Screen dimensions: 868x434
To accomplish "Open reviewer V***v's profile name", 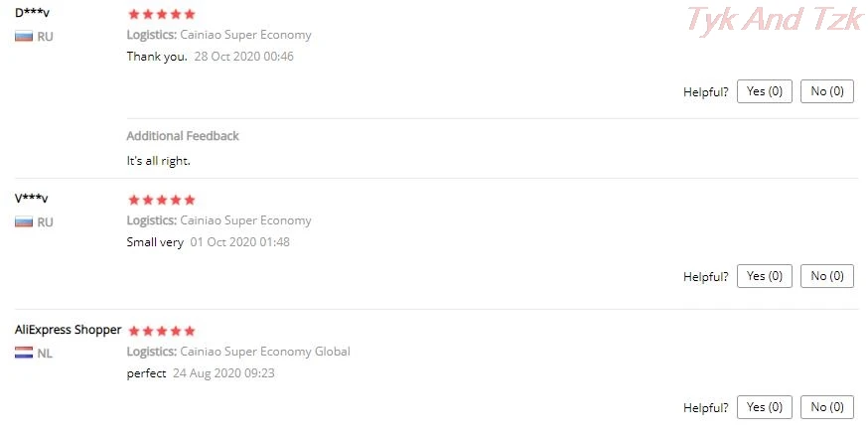I will (x=32, y=199).
